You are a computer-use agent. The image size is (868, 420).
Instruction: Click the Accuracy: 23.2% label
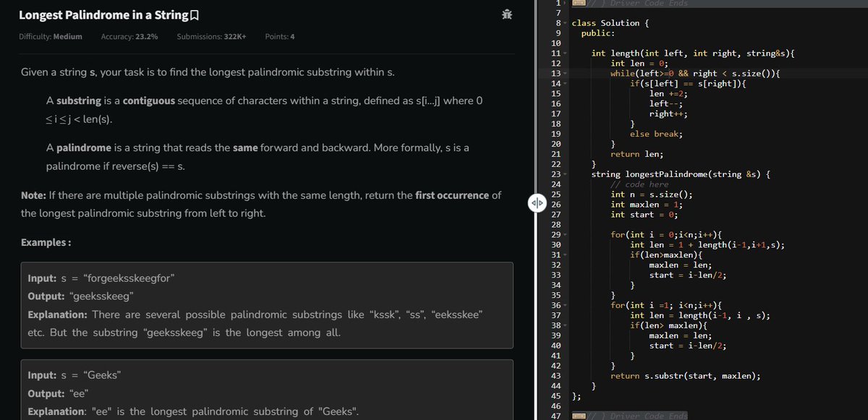tap(129, 36)
